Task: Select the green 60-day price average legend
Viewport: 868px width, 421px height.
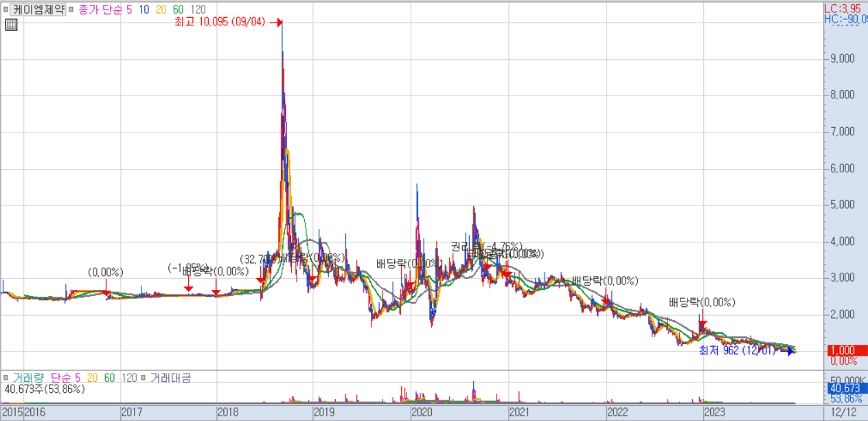Action: tap(178, 10)
